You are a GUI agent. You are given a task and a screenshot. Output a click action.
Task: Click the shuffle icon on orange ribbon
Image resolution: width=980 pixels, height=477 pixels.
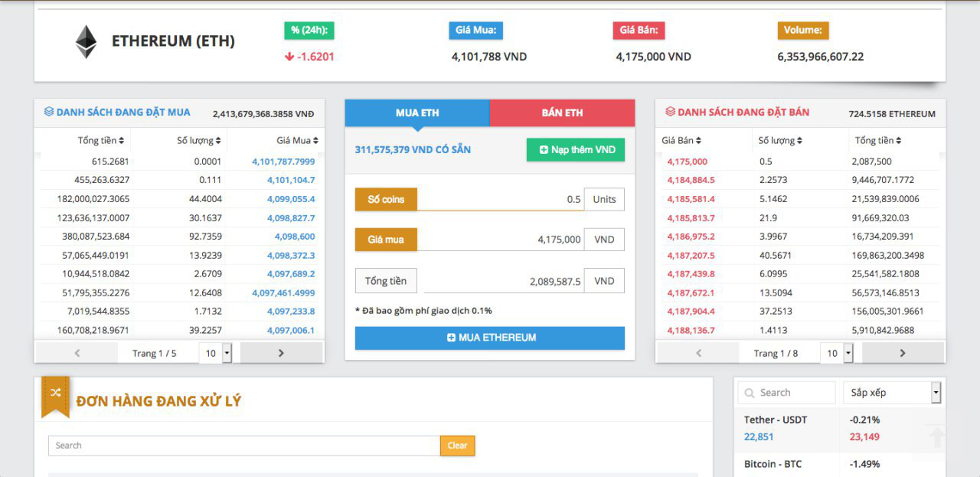click(x=55, y=393)
